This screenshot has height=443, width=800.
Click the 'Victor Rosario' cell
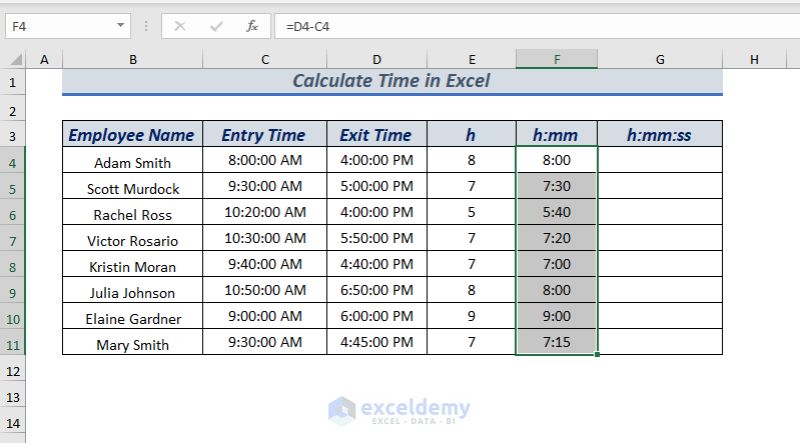tap(133, 238)
